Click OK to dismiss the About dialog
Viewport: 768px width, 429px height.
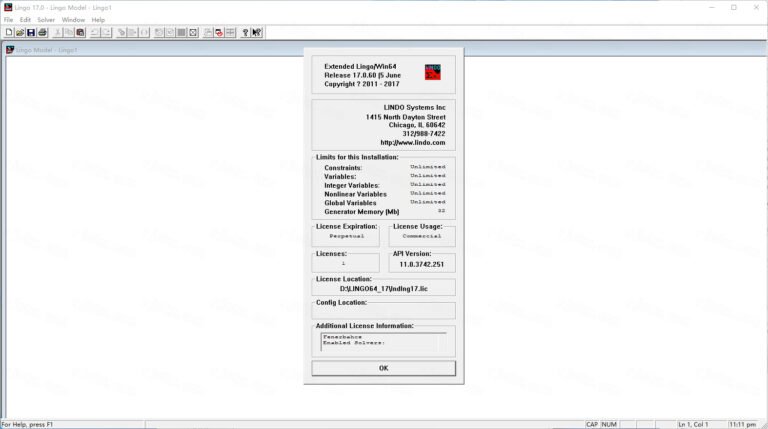coord(384,368)
